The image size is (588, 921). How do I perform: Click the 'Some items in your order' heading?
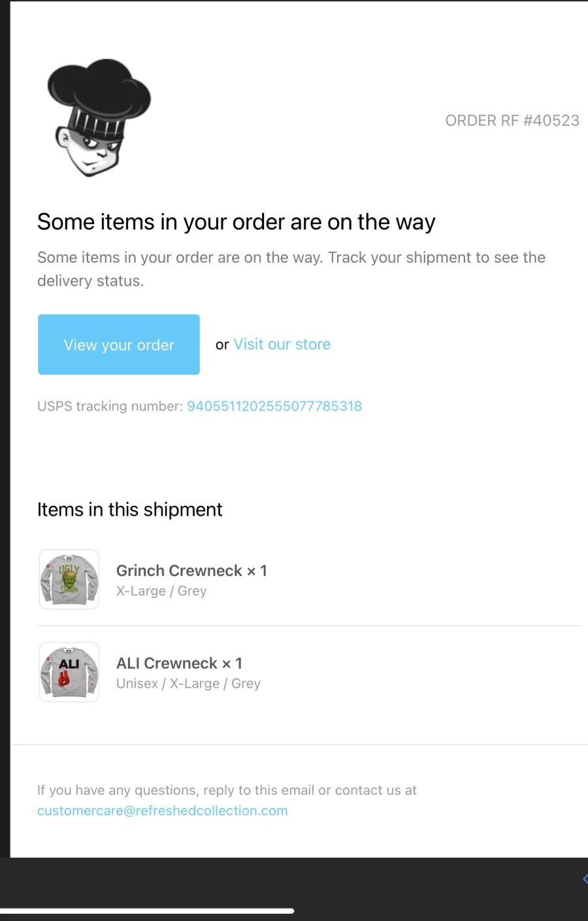pyautogui.click(x=236, y=222)
